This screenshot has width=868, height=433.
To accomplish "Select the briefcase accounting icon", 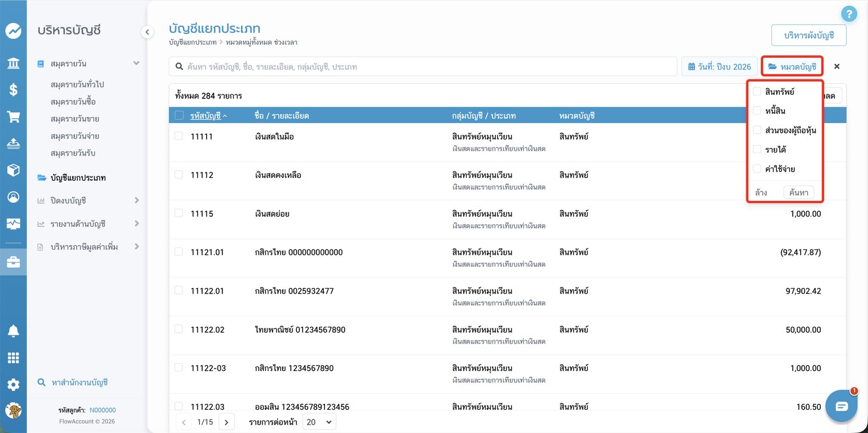I will click(13, 262).
